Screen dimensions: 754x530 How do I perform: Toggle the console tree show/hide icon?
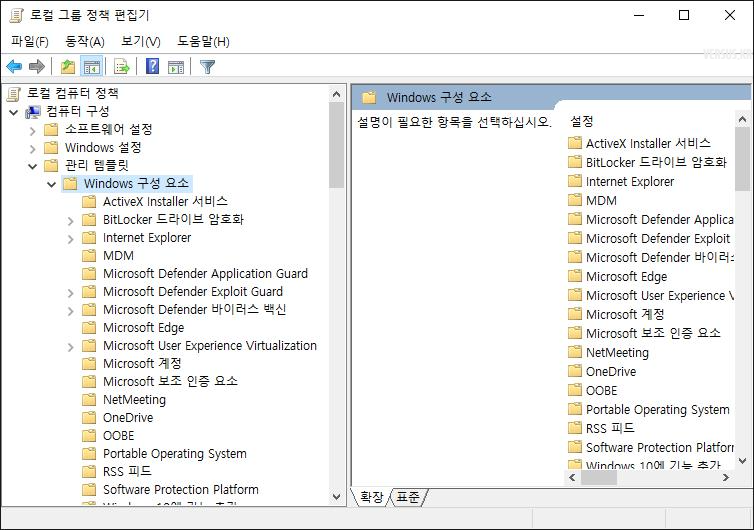[x=91, y=66]
